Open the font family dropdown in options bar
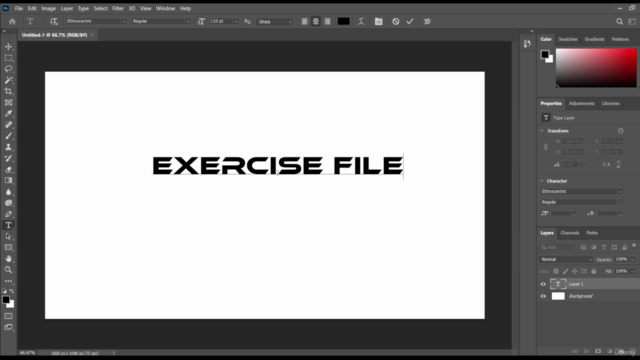 tap(124, 22)
